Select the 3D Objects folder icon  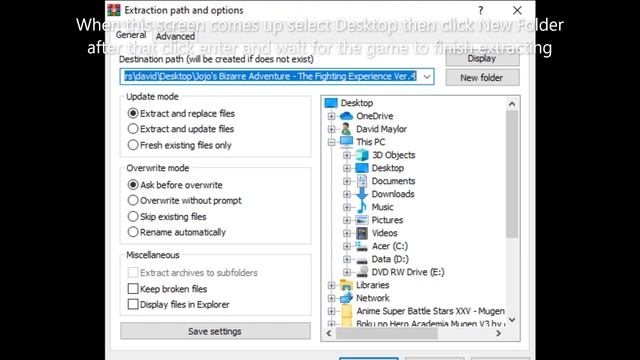tap(362, 155)
